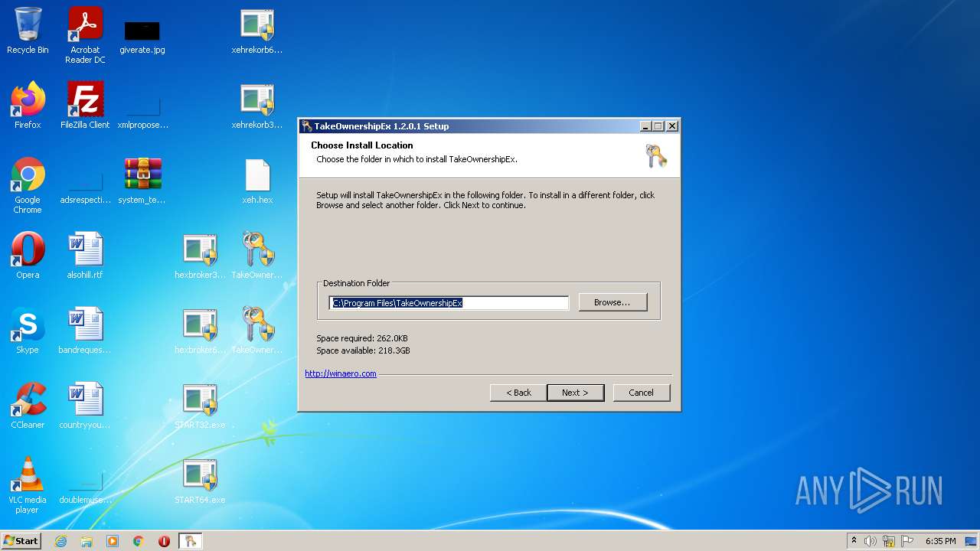Viewport: 980px width, 551px height.
Task: Open the Recycle Bin desktop icon
Action: [28, 31]
